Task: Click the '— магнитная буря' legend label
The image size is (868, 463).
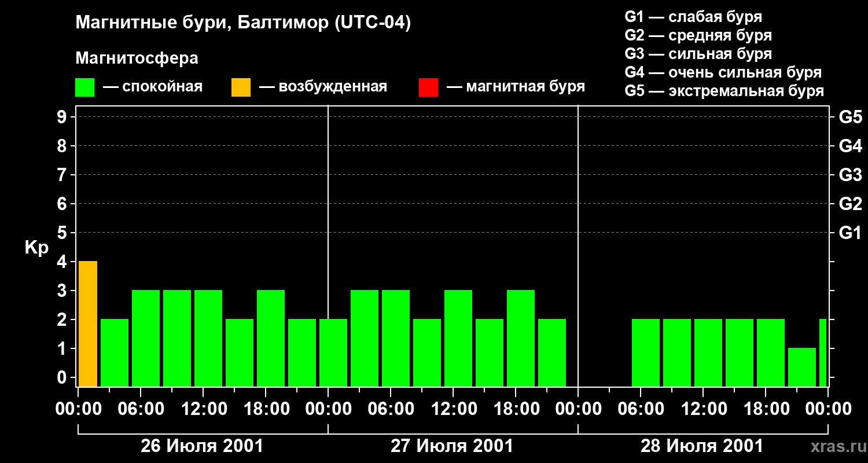Action: (516, 87)
